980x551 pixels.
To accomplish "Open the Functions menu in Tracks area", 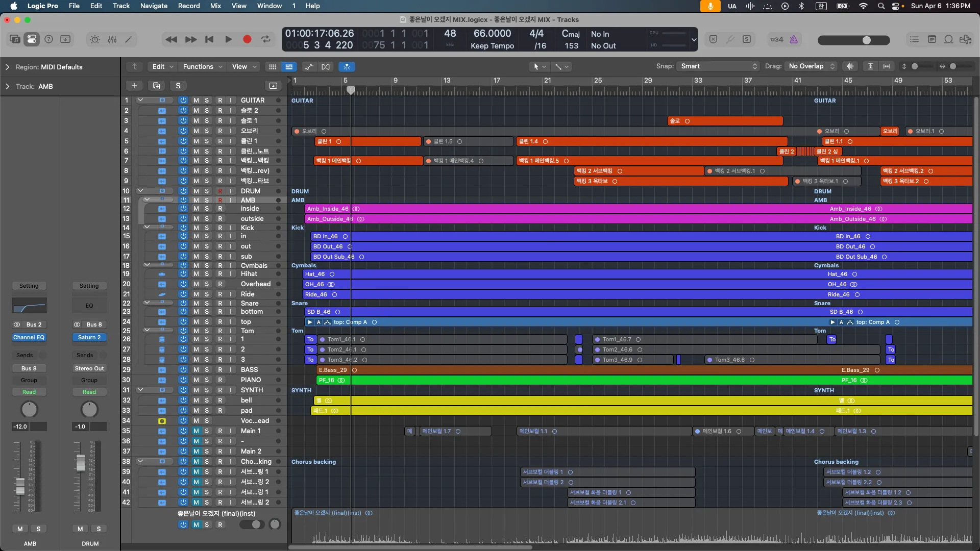I will click(202, 67).
